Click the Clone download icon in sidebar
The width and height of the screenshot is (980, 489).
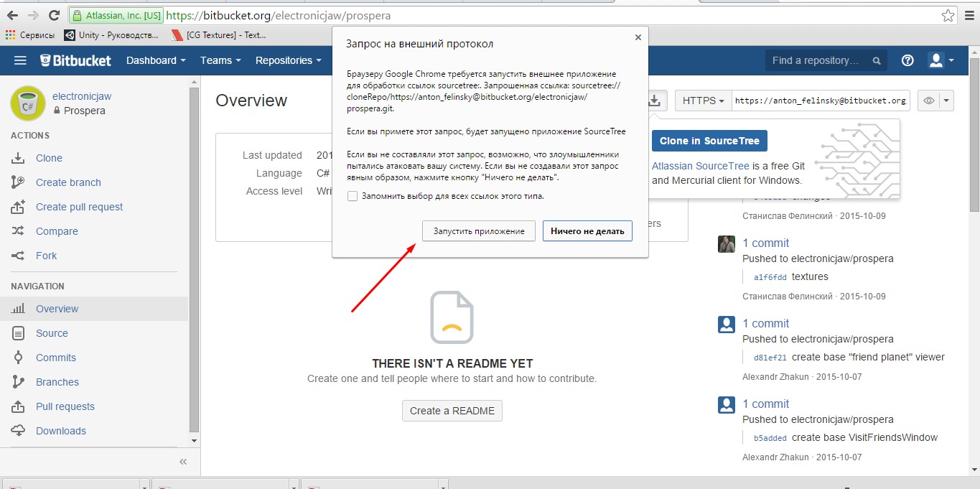pos(19,158)
